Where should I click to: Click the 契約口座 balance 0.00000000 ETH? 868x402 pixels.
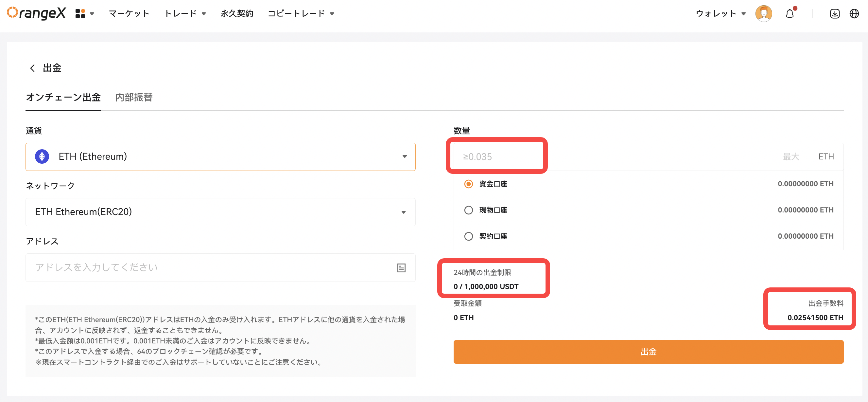coord(805,236)
